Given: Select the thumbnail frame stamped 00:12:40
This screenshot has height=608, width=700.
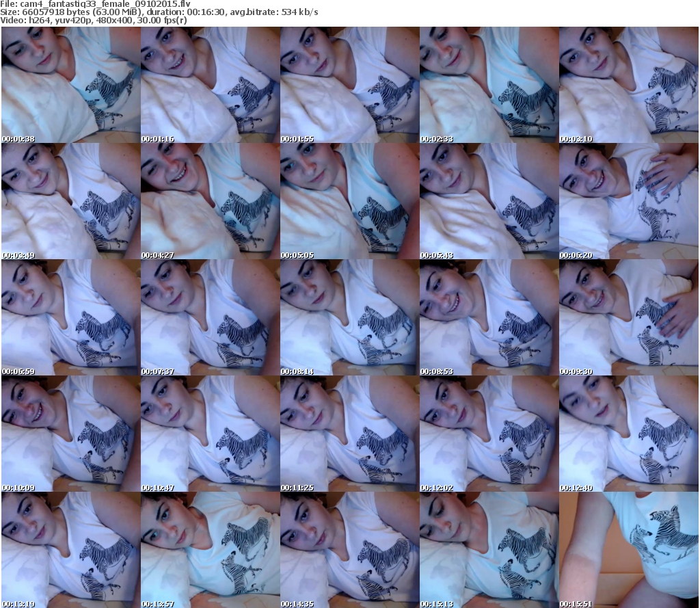Looking at the screenshot, I should (629, 434).
